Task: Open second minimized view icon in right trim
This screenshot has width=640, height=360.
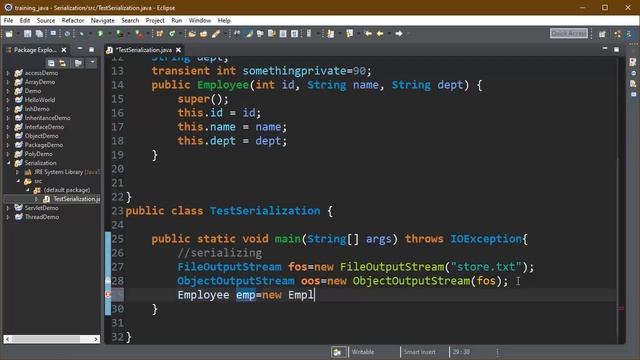Action: [633, 73]
